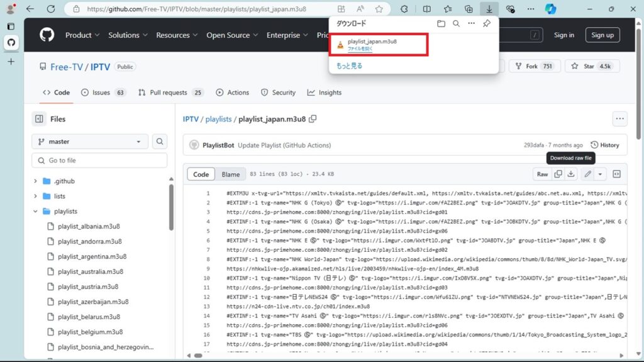Edit file pencil icon
The image size is (644, 362).
click(588, 174)
